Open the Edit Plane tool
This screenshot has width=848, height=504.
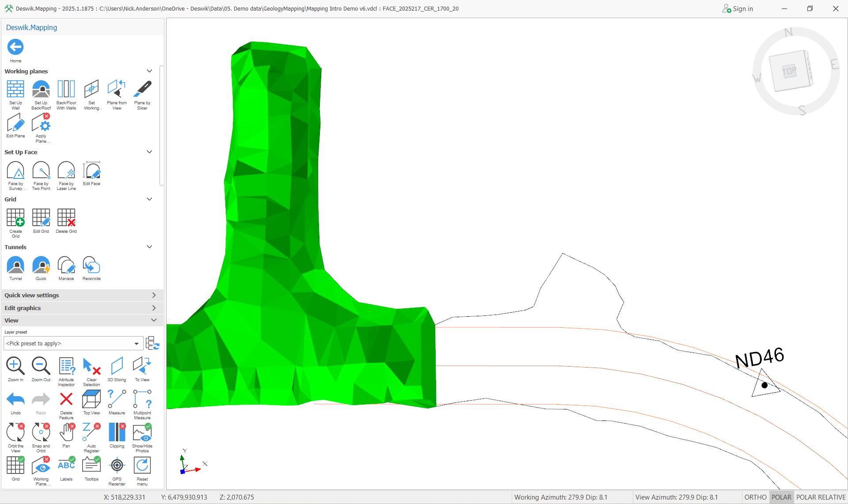click(15, 125)
